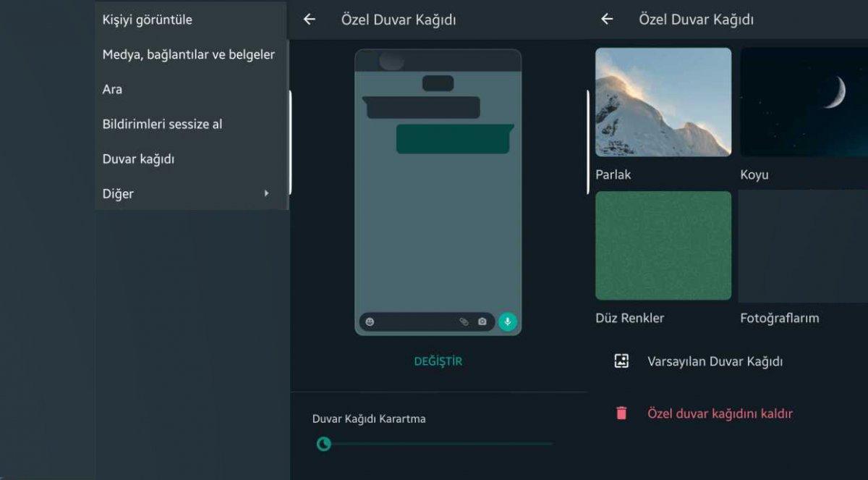Click the red trash icon
868x480 pixels.
pos(621,413)
